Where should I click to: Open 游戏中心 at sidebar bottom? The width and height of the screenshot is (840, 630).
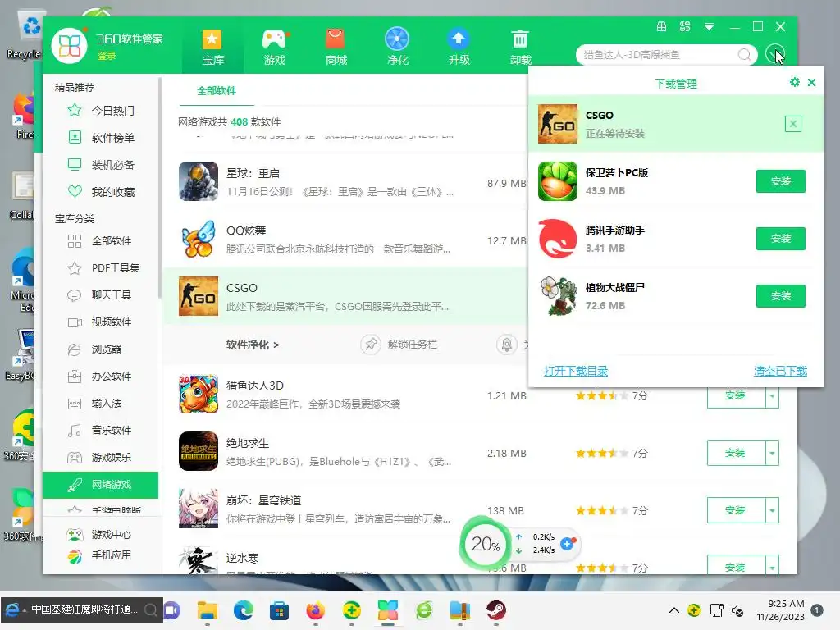pyautogui.click(x=99, y=534)
